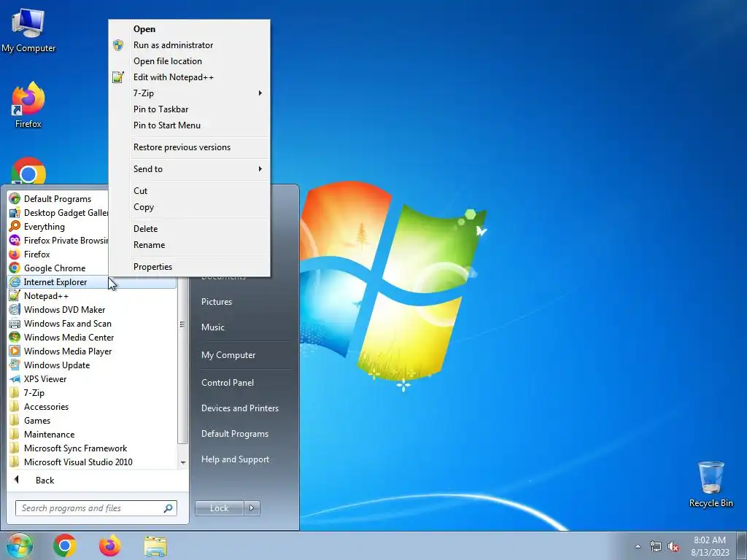Choose Cut in the context menu

pyautogui.click(x=190, y=191)
